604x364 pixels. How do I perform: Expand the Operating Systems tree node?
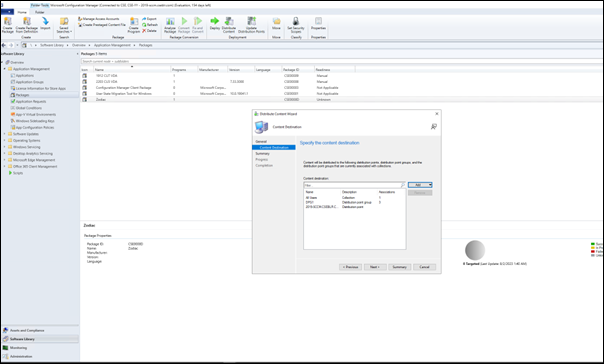(x=5, y=141)
